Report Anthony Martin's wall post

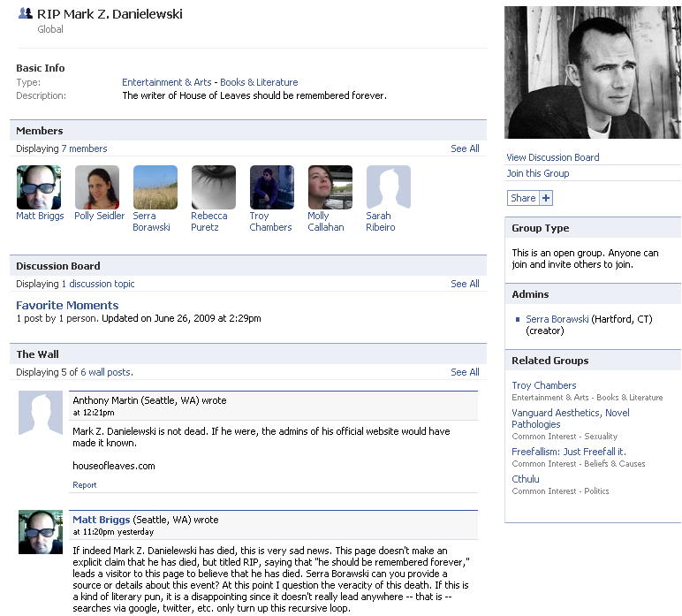(85, 485)
